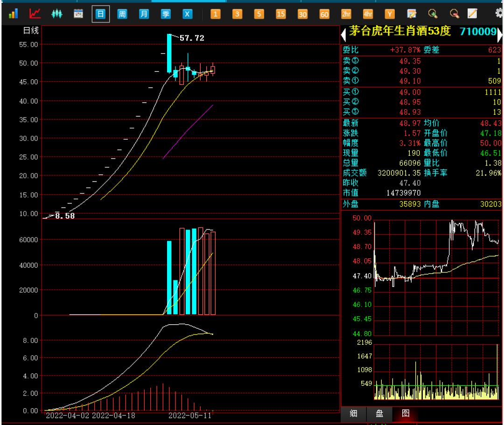Open the drawing pencil tool icon
The width and height of the screenshot is (504, 425).
pos(472,14)
